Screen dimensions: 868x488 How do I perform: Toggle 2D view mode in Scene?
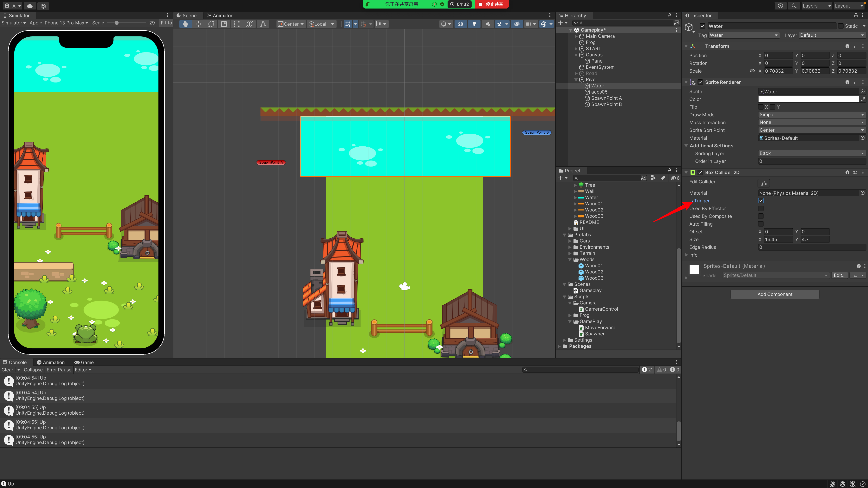(461, 24)
